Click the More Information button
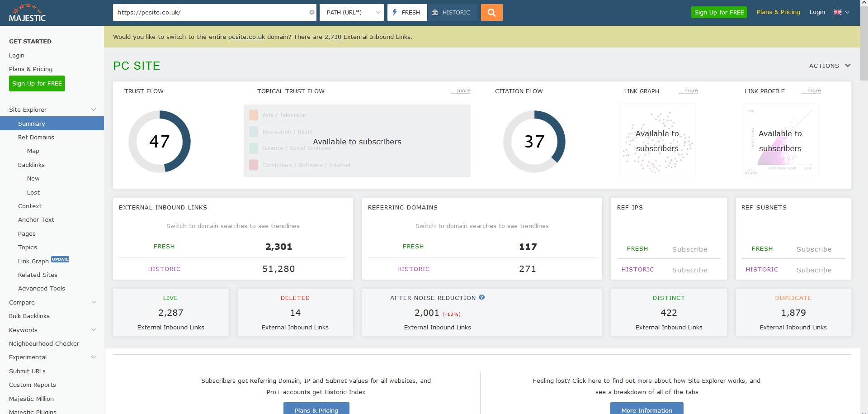The height and width of the screenshot is (414, 868). coord(646,409)
